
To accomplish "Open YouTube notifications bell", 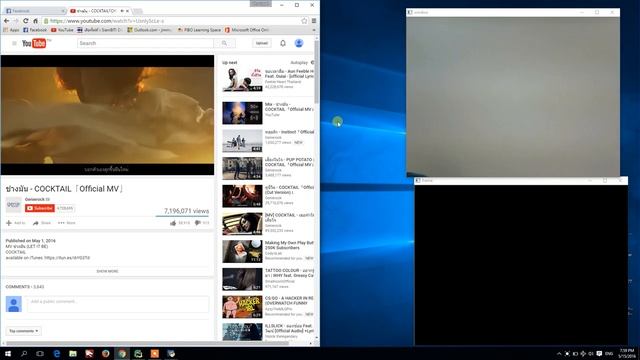I will click(282, 43).
